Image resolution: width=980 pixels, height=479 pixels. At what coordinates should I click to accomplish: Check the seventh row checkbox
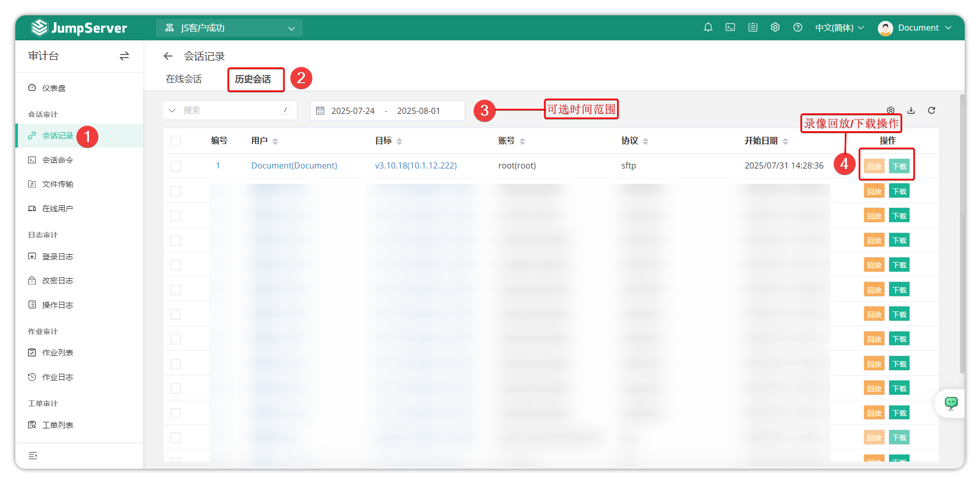(176, 315)
